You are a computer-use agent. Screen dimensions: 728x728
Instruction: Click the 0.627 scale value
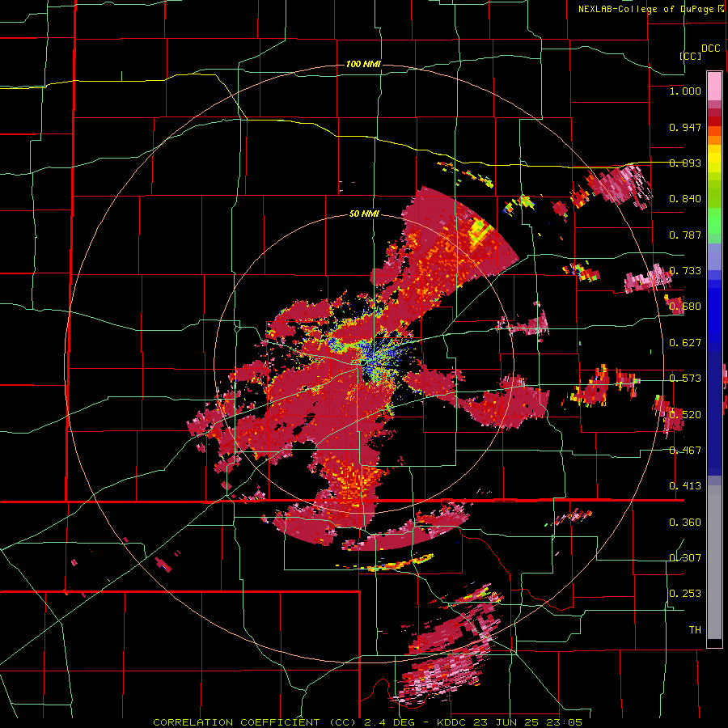685,343
